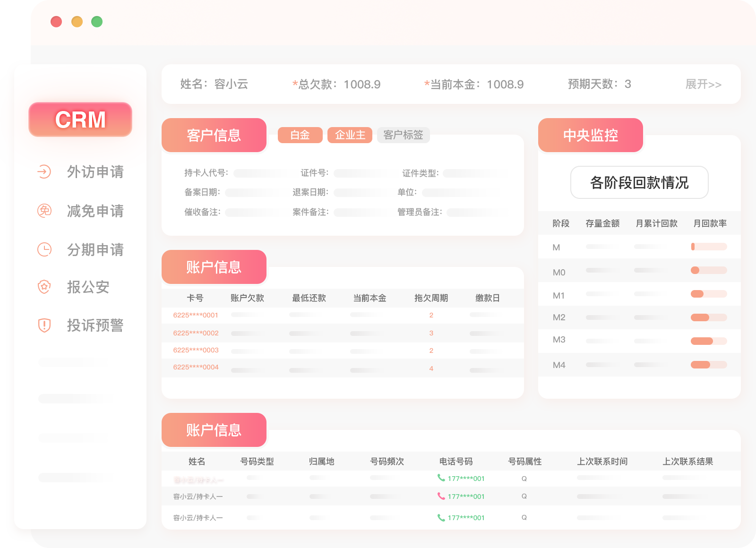The image size is (756, 548).
Task: Click the M1 monthly repayment rate bar
Action: tap(708, 293)
